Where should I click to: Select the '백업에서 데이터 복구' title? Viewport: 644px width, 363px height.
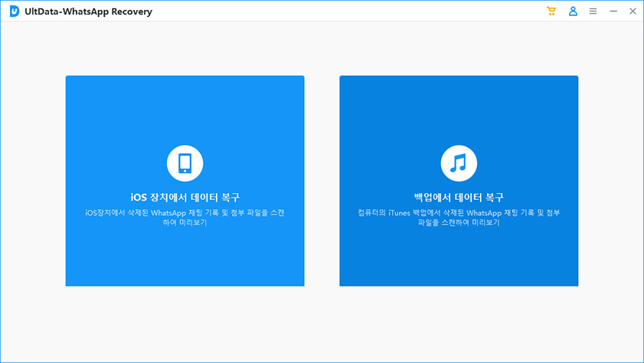[x=459, y=198]
